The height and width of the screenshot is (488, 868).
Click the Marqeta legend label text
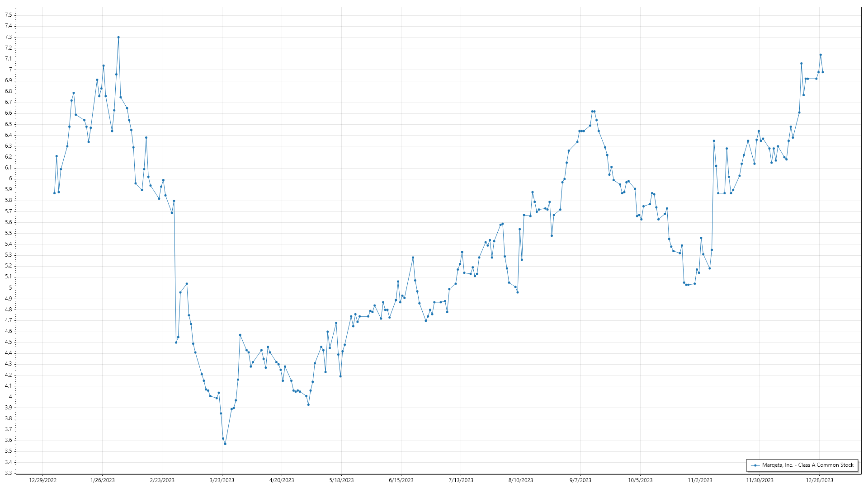coord(807,465)
